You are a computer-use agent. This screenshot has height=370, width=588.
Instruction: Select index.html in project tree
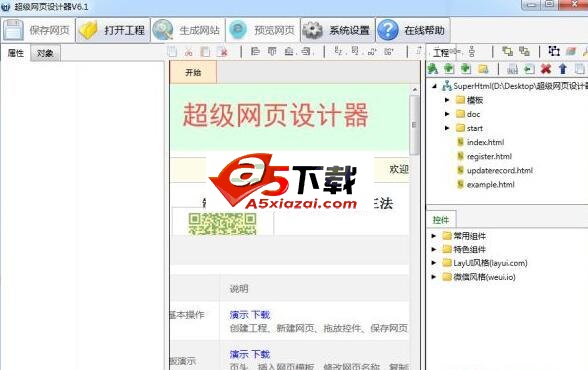pyautogui.click(x=485, y=142)
